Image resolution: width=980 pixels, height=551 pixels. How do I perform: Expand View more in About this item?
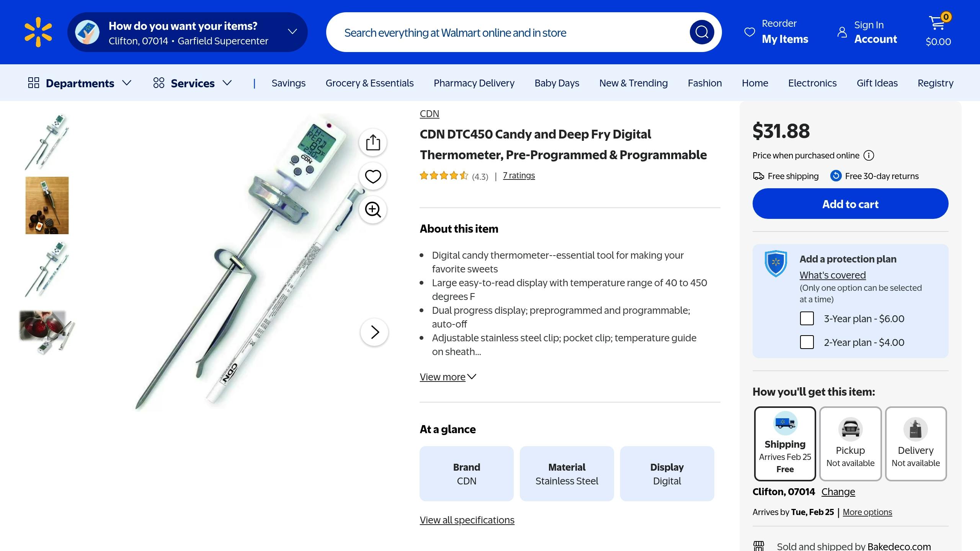tap(448, 377)
